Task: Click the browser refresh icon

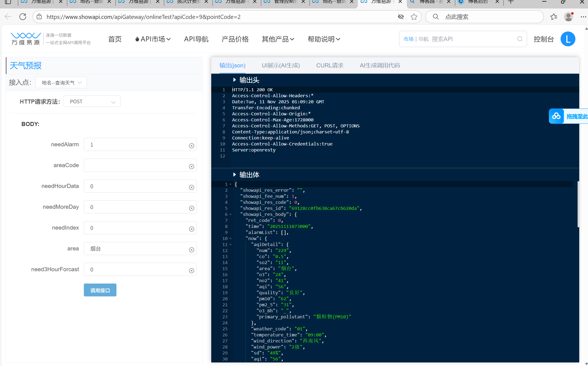Action: (x=23, y=17)
